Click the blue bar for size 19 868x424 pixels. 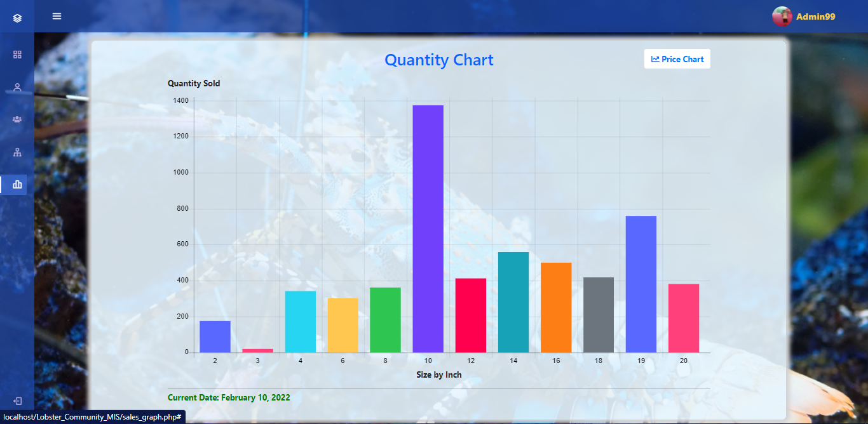(x=641, y=284)
